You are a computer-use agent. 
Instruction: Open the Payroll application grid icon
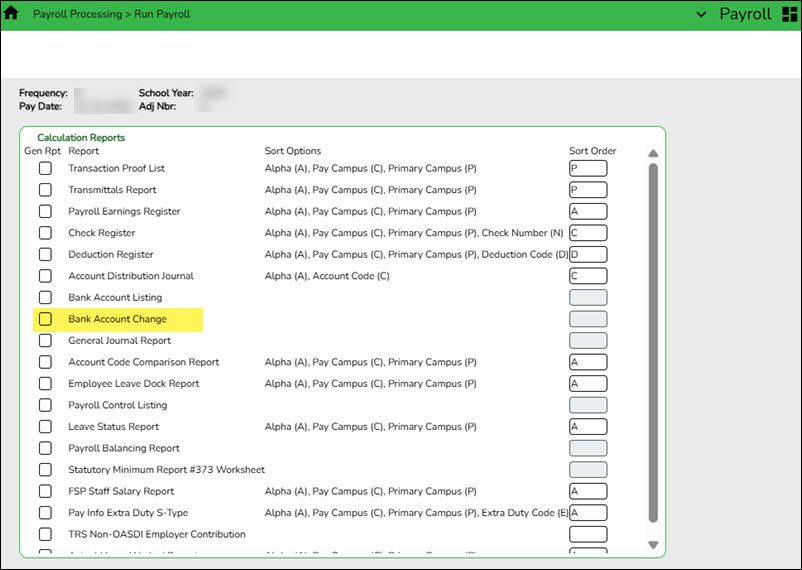[788, 14]
